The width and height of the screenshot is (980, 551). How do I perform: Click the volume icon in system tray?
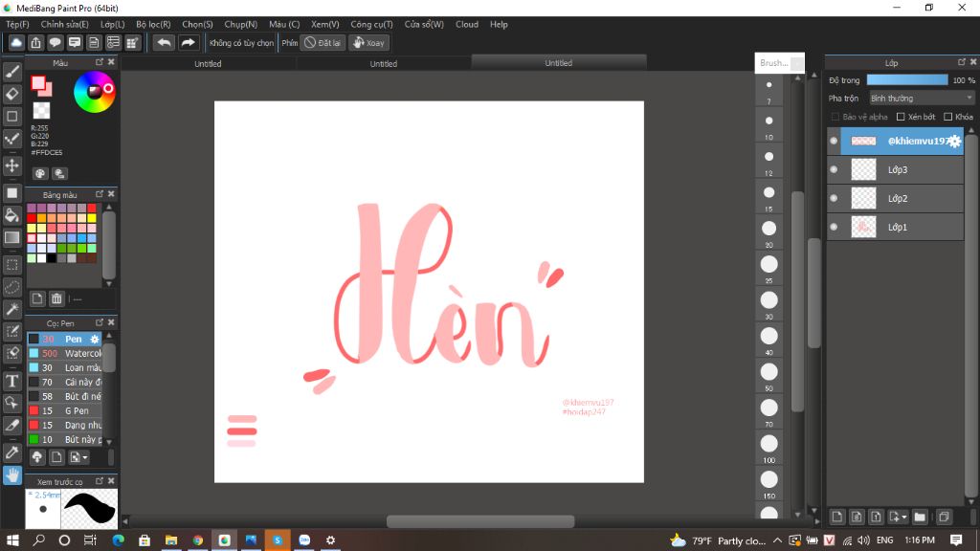pyautogui.click(x=863, y=540)
